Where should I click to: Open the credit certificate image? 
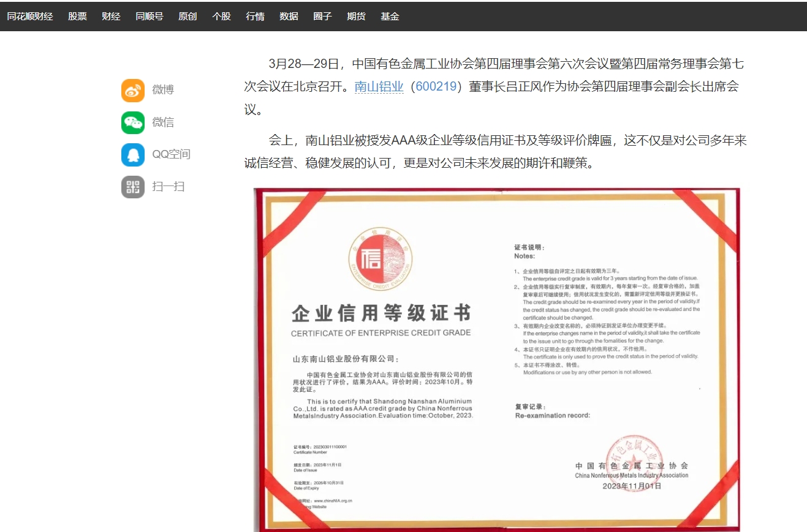[x=496, y=359]
